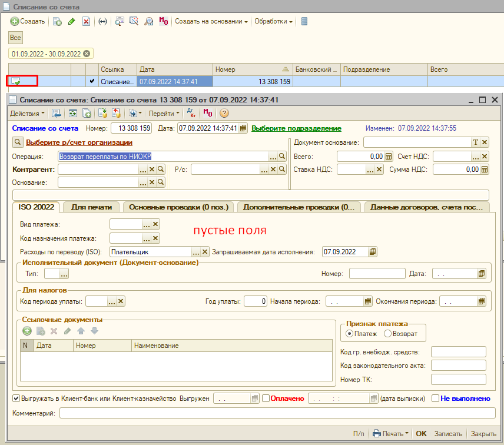Image resolution: width=504 pixels, height=445 pixels.
Task: Expand the Перейти dropdown menu
Action: [164, 113]
